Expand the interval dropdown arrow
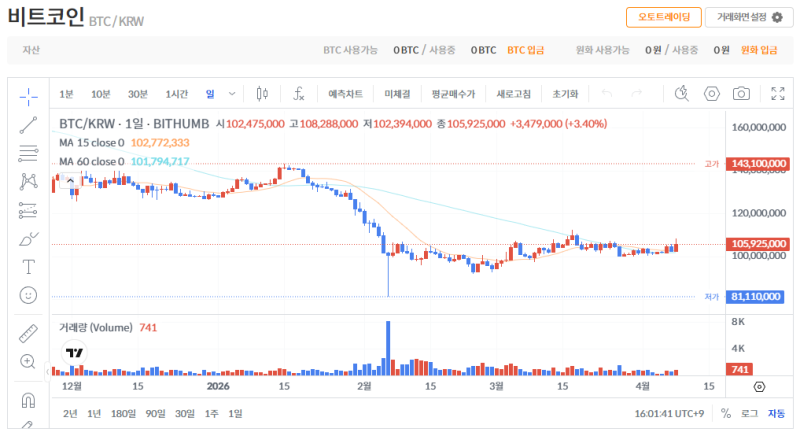Image resolution: width=800 pixels, height=436 pixels. tap(232, 94)
